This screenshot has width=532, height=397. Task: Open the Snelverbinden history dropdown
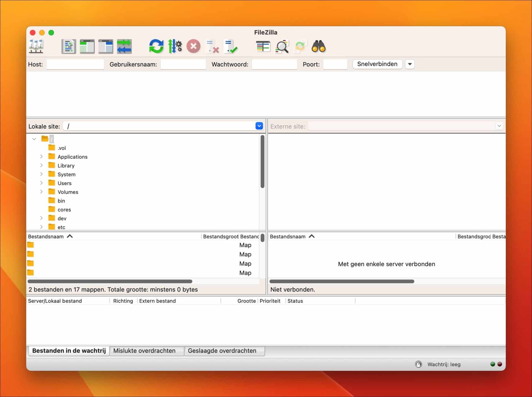(x=410, y=64)
